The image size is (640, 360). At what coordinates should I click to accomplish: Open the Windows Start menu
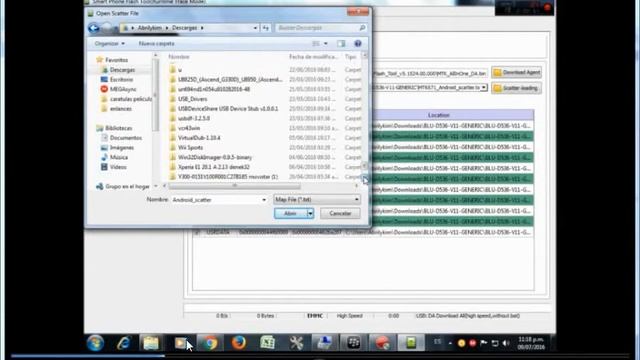[x=95, y=343]
